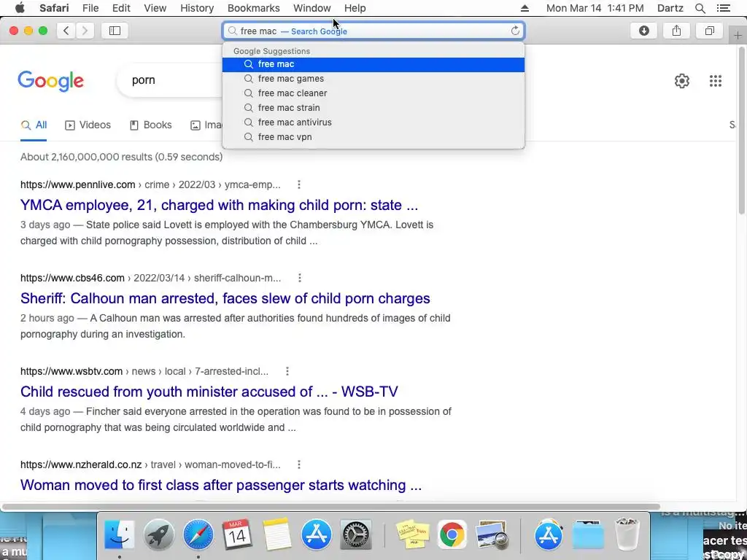747x560 pixels.
Task: Switch to the Videos tab
Action: (88, 125)
